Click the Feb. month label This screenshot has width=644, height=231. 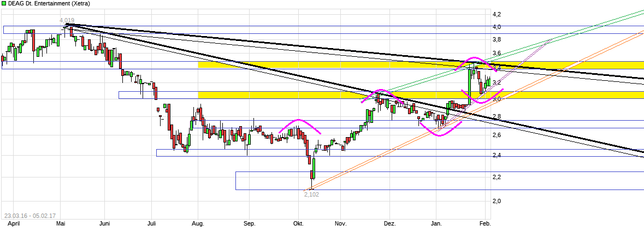485,224
